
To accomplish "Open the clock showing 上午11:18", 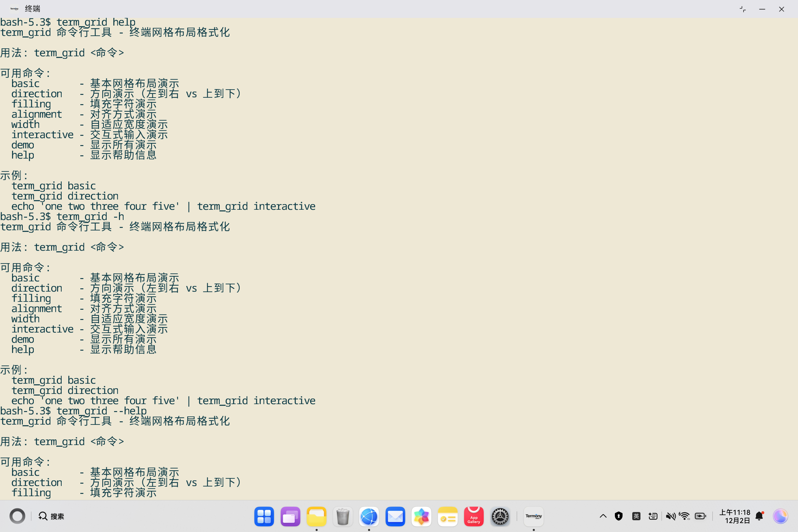I will tap(735, 516).
